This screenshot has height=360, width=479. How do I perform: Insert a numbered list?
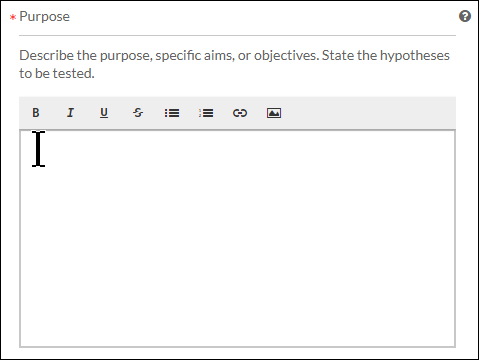point(206,113)
